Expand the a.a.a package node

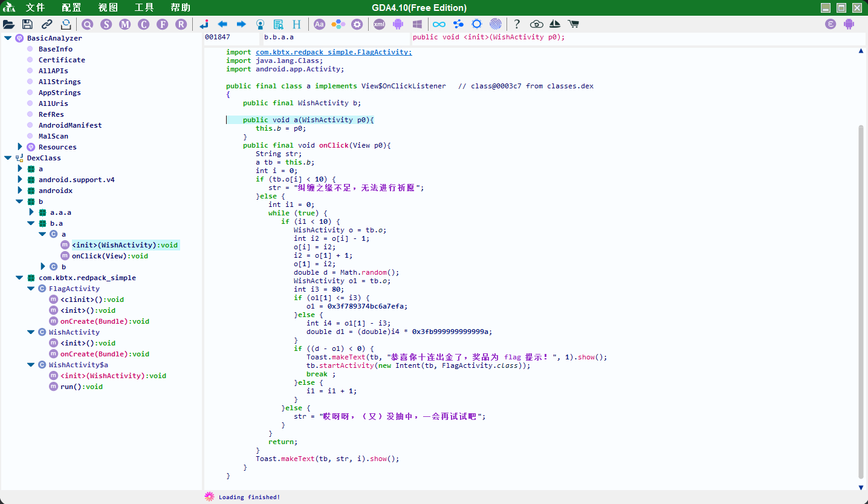point(31,212)
